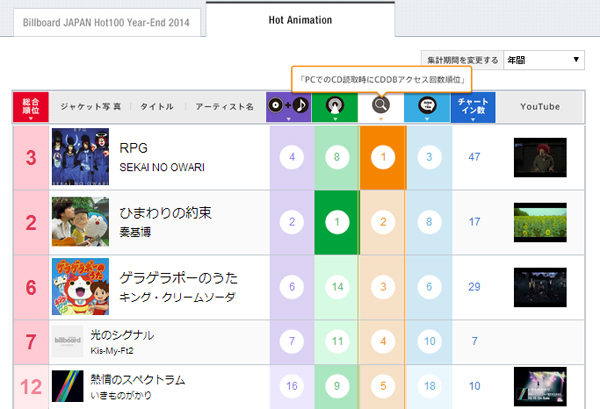This screenshot has height=409, width=600.
Task: Click the highlighted rank 1 circle for RPG
Action: click(x=381, y=157)
